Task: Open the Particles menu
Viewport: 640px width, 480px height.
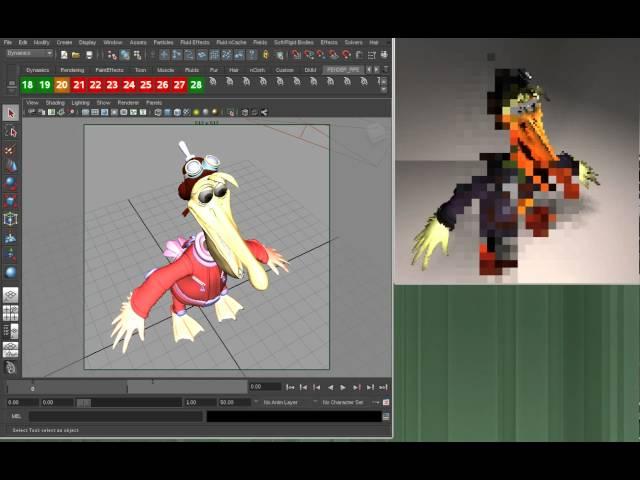Action: [163, 42]
